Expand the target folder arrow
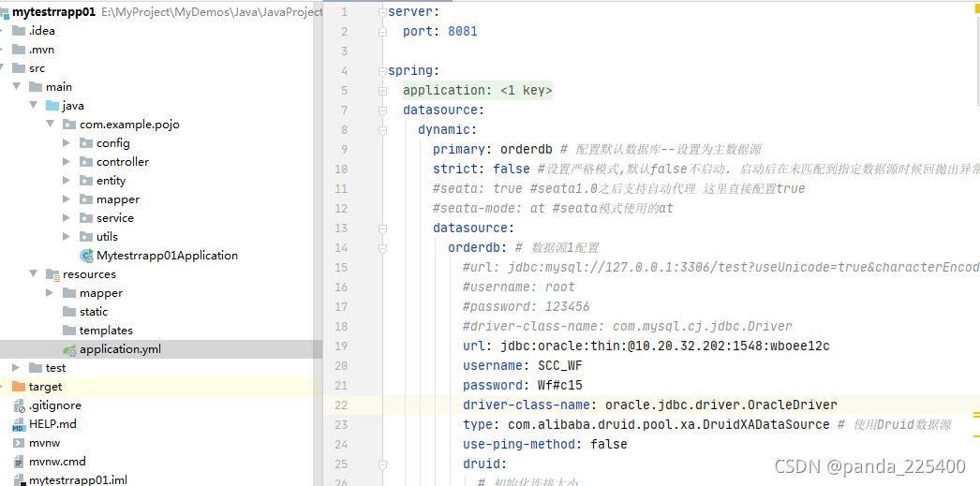The height and width of the screenshot is (486, 980). (1, 387)
